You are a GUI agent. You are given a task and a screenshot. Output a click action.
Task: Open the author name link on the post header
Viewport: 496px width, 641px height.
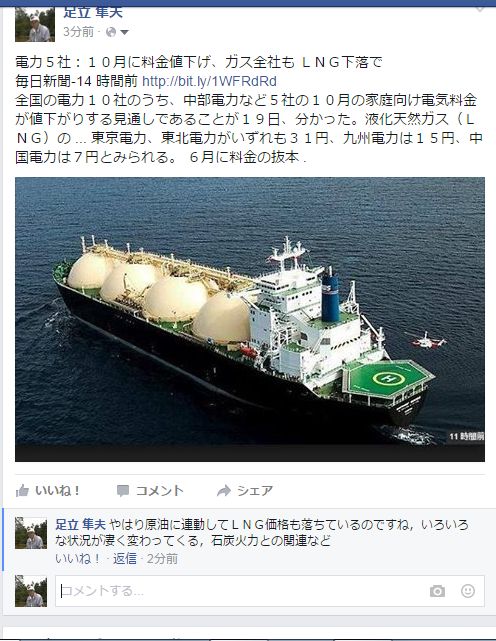[x=93, y=13]
